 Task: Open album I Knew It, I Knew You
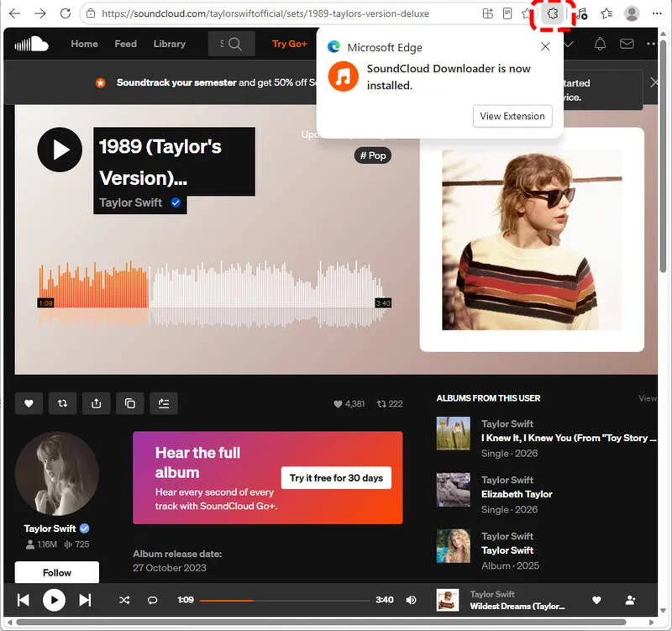click(x=569, y=438)
